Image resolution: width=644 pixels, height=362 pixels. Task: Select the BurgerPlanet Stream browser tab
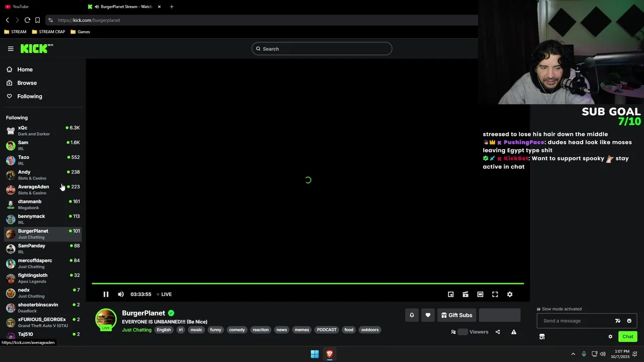[126, 7]
